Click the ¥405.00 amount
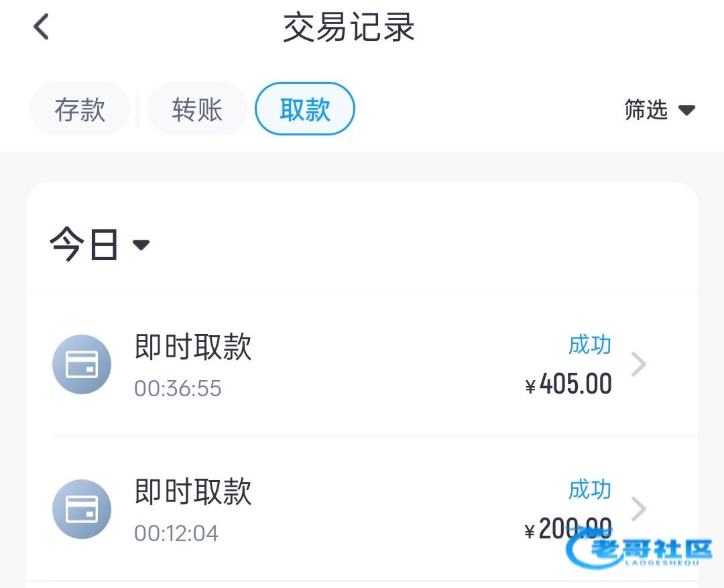This screenshot has height=588, width=724. click(568, 385)
